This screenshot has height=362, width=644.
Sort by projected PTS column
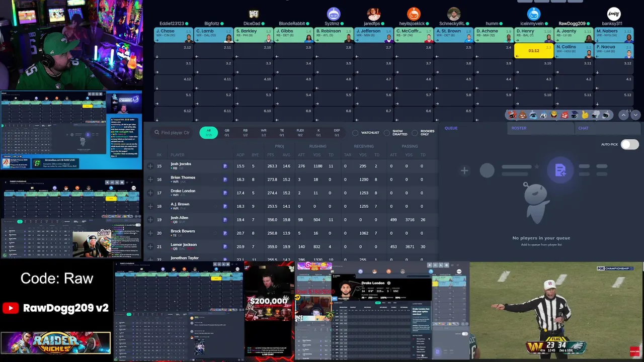tap(271, 155)
